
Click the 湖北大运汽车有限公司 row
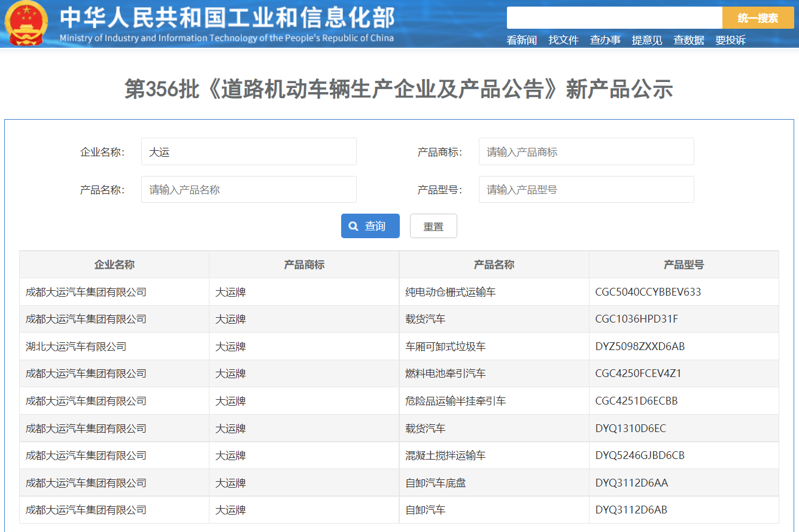pos(76,346)
